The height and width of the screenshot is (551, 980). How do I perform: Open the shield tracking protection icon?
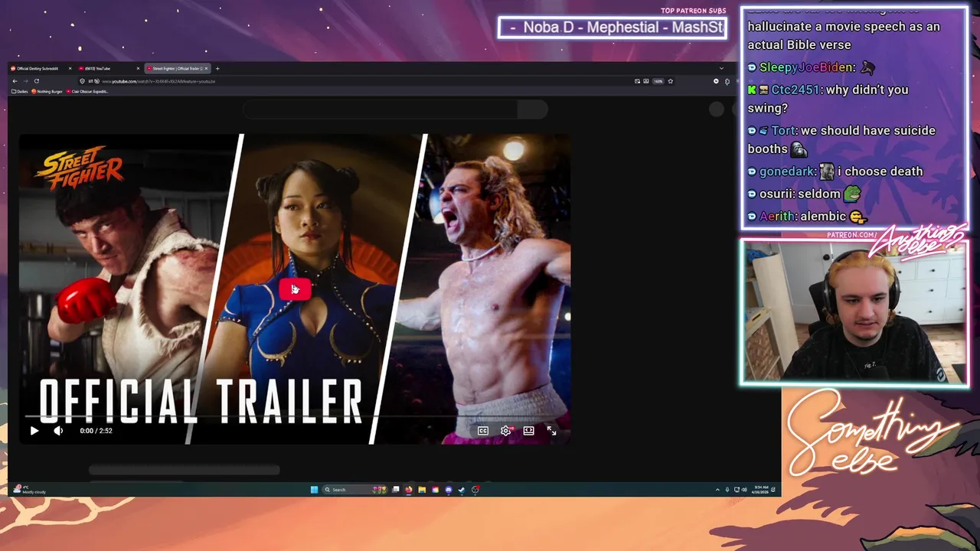click(82, 81)
